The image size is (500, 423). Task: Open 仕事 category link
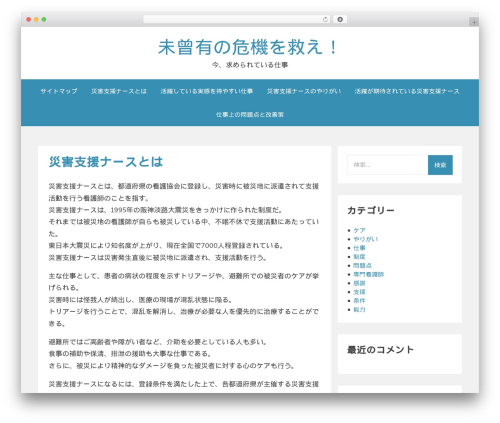[359, 248]
